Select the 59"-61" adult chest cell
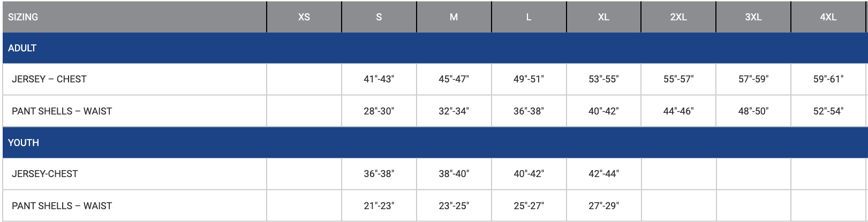The image size is (868, 222). [828, 79]
